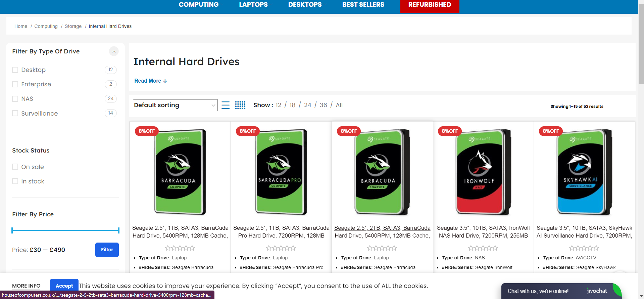Viewport: 644px width, 299px height.
Task: Open the BEST SELLERS menu
Action: 363,5
